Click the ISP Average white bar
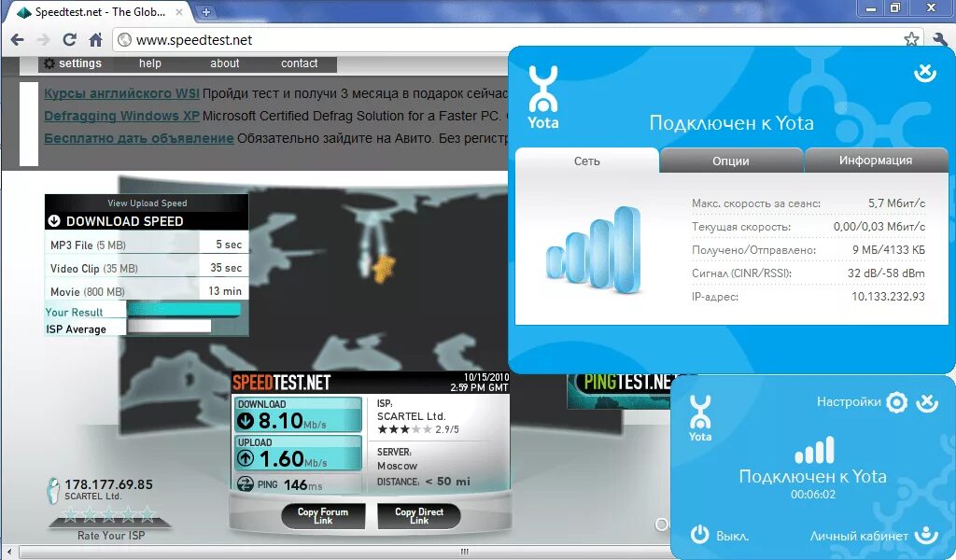Image resolution: width=956 pixels, height=560 pixels. pyautogui.click(x=169, y=327)
